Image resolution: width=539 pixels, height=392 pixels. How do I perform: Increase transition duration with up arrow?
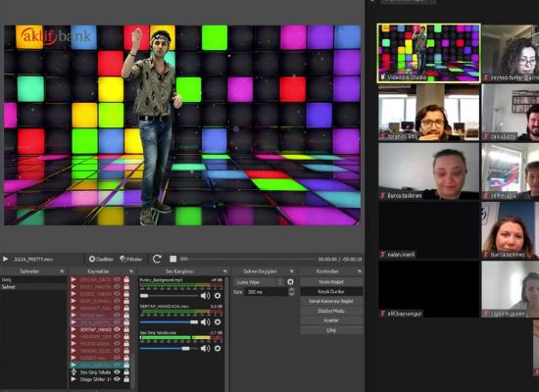pos(291,290)
